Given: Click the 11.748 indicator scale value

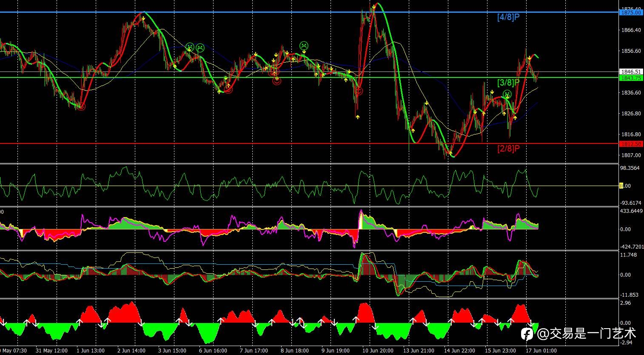Looking at the screenshot, I should click(x=629, y=255).
